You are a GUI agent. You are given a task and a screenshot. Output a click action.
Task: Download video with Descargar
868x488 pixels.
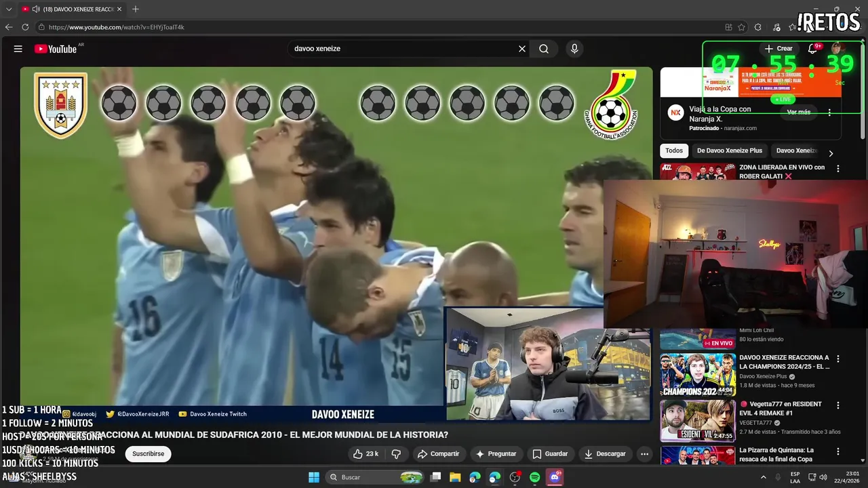click(x=605, y=454)
